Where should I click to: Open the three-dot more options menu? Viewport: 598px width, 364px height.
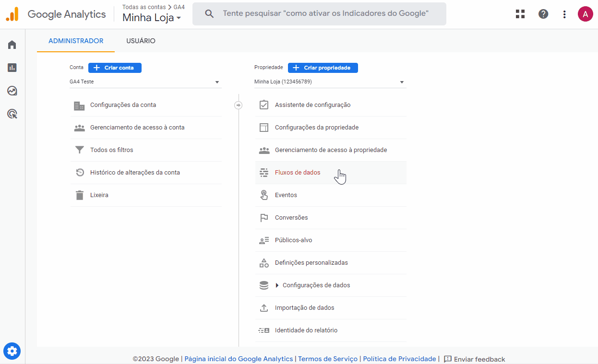point(564,14)
